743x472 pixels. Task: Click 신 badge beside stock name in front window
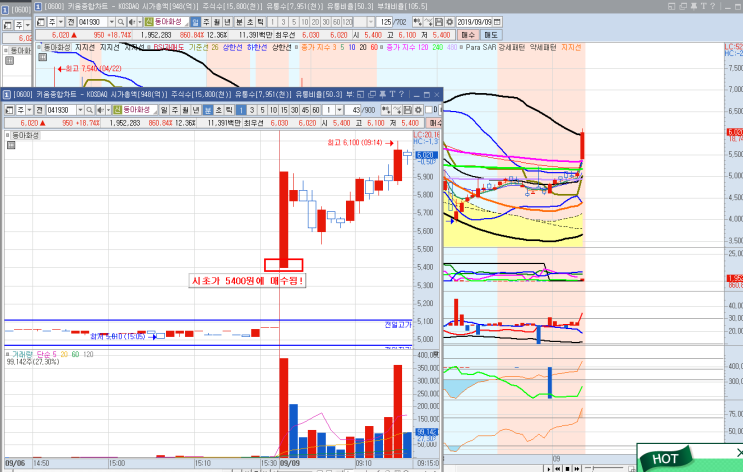(117, 110)
